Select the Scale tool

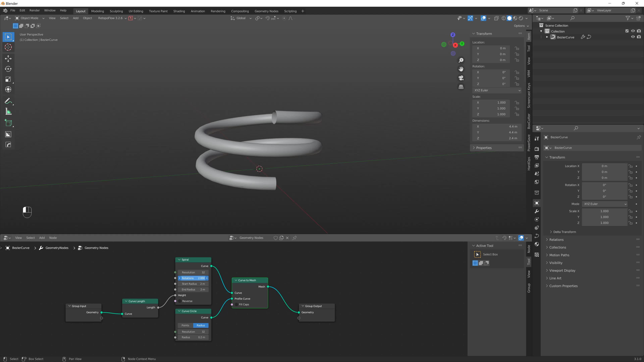pos(8,79)
